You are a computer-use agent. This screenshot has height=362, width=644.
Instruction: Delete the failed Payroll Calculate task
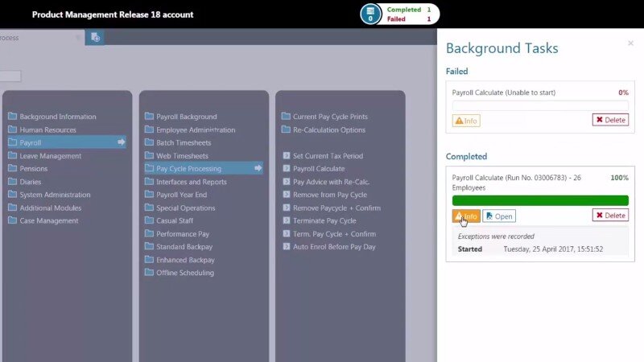(610, 120)
